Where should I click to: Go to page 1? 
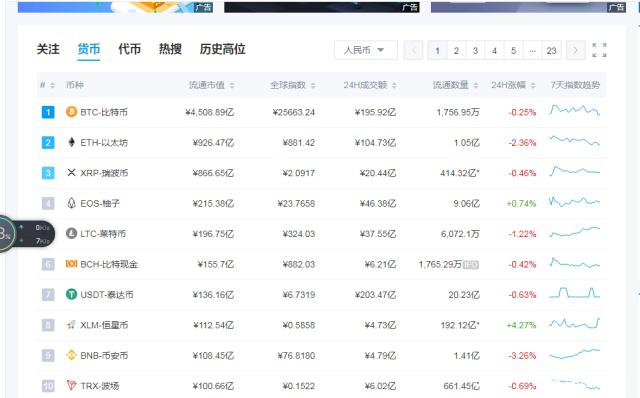click(x=437, y=51)
